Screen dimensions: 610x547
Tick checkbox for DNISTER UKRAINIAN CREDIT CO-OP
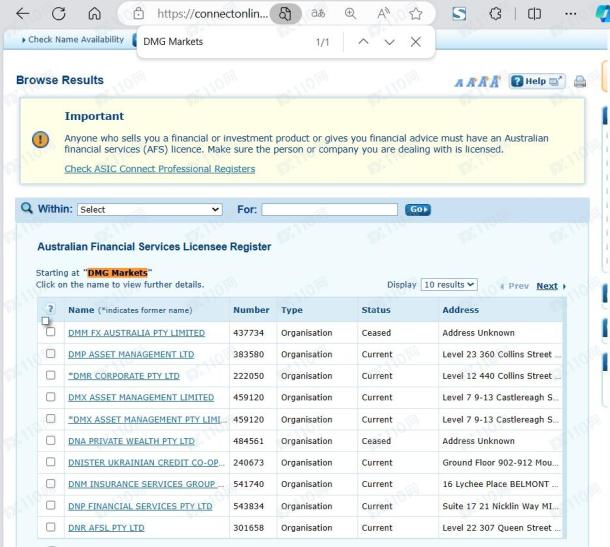tap(51, 462)
